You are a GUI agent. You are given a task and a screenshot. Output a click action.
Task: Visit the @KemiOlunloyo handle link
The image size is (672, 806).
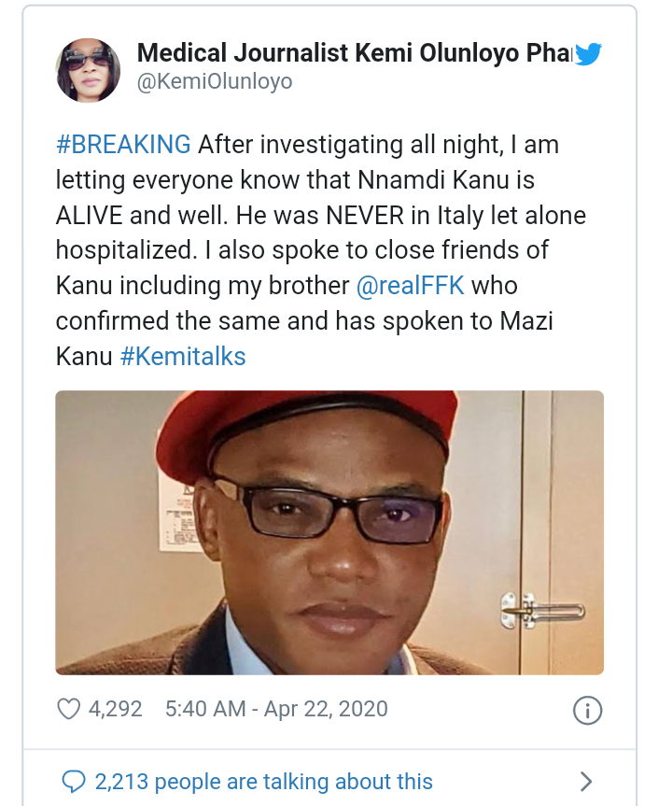pos(215,82)
